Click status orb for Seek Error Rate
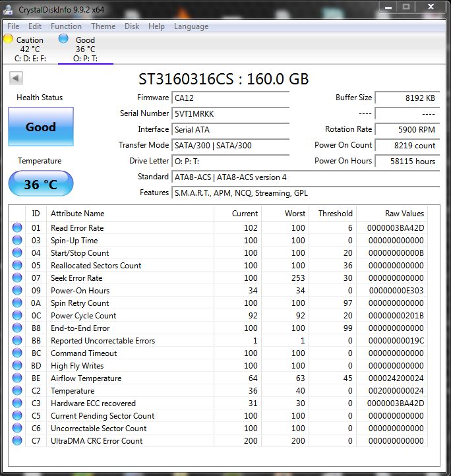 point(17,278)
